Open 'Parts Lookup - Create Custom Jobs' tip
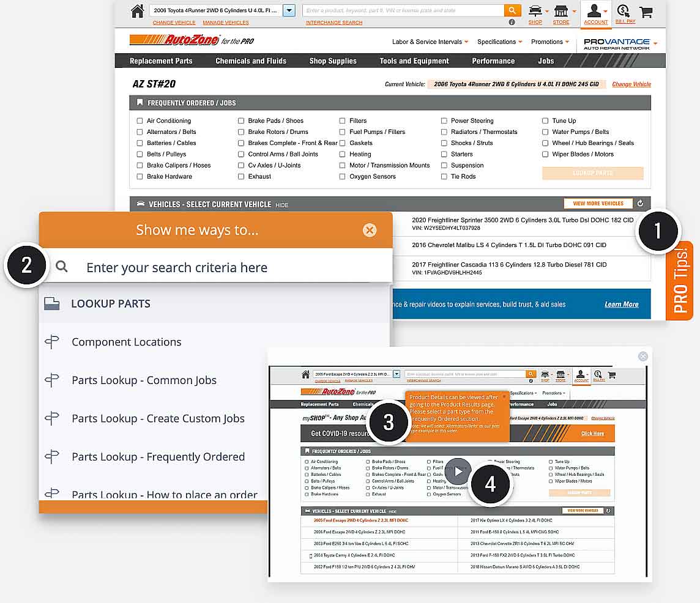 158,418
